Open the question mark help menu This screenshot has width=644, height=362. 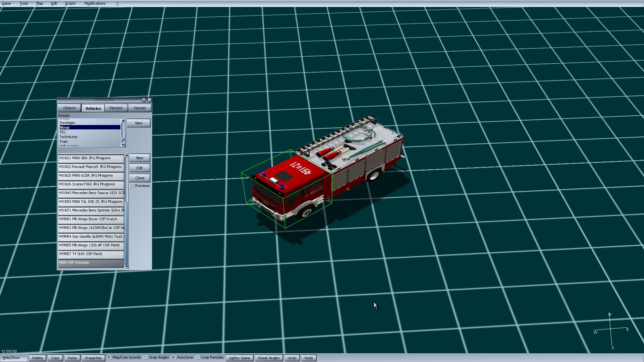pos(117,3)
